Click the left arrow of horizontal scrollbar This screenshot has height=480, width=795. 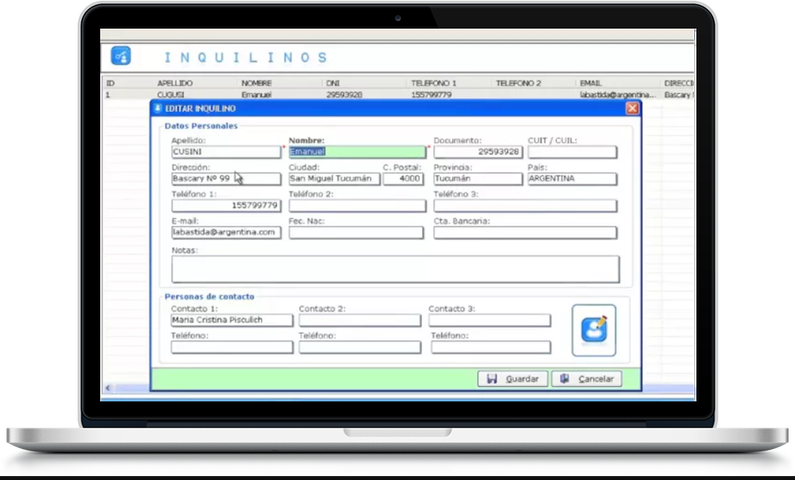click(x=107, y=388)
